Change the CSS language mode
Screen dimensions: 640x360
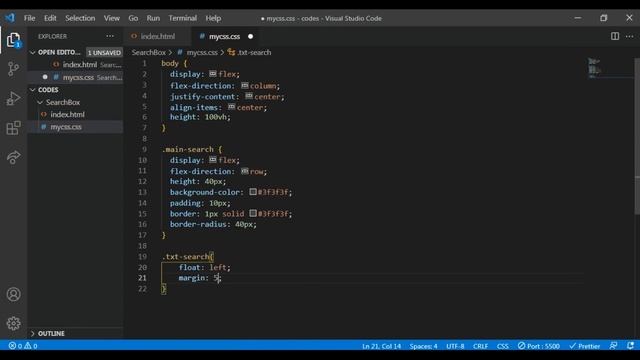point(502,346)
